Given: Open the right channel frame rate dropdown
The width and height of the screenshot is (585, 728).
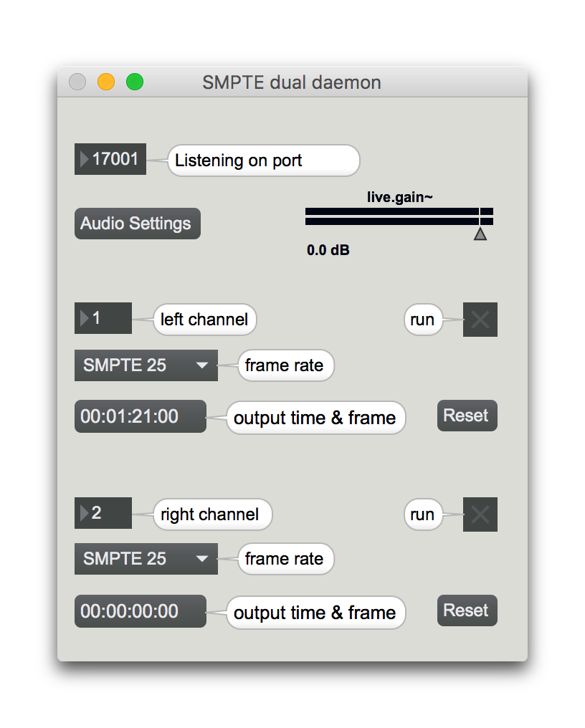Looking at the screenshot, I should coord(146,559).
